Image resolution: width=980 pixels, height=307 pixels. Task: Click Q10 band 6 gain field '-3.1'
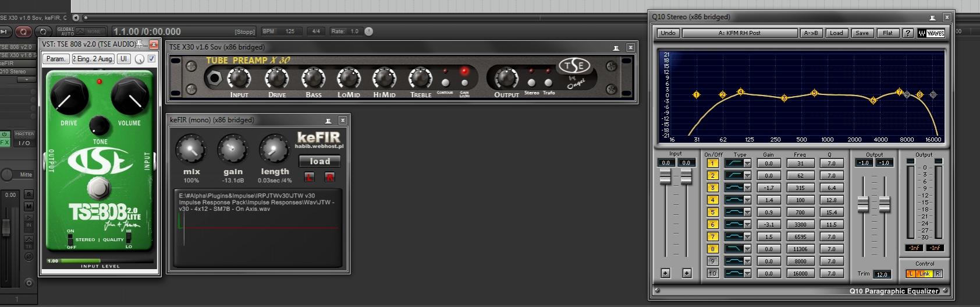pos(769,225)
